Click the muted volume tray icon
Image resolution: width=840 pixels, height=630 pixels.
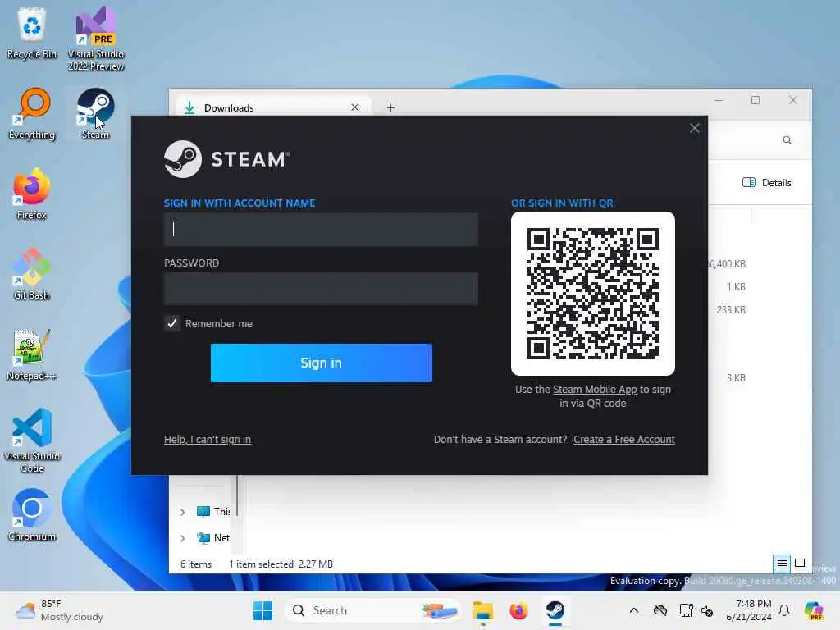pos(707,610)
